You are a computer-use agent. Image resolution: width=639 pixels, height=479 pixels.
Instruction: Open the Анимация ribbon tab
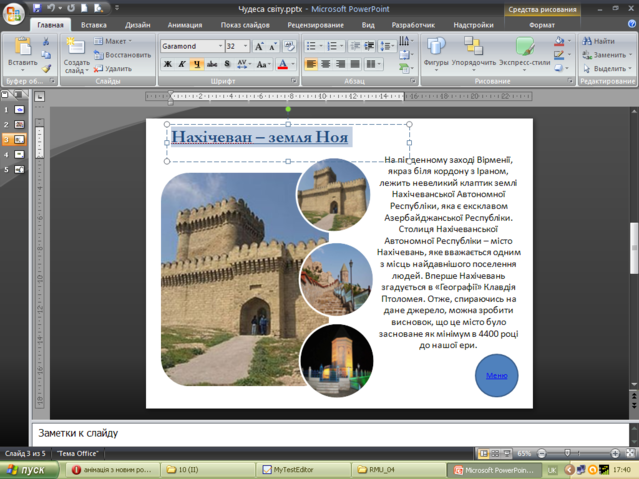click(x=185, y=25)
